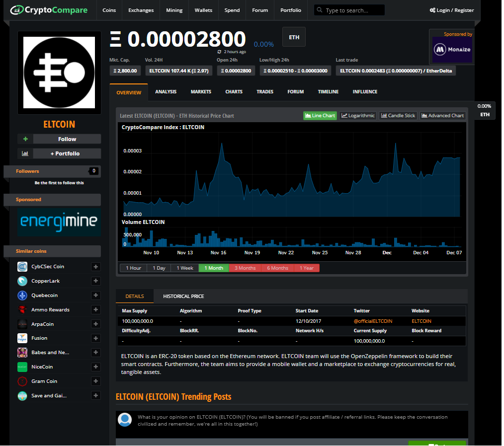This screenshot has width=504, height=446.
Task: Open the Coins menu
Action: click(109, 10)
